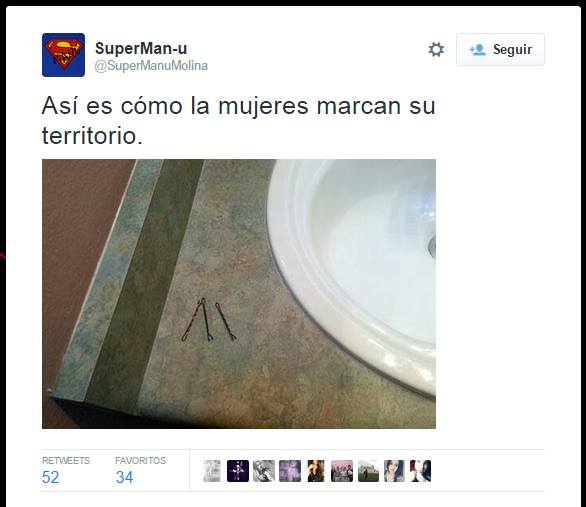This screenshot has width=586, height=507.
Task: Click the tweet text about mujeres
Action: [238, 121]
